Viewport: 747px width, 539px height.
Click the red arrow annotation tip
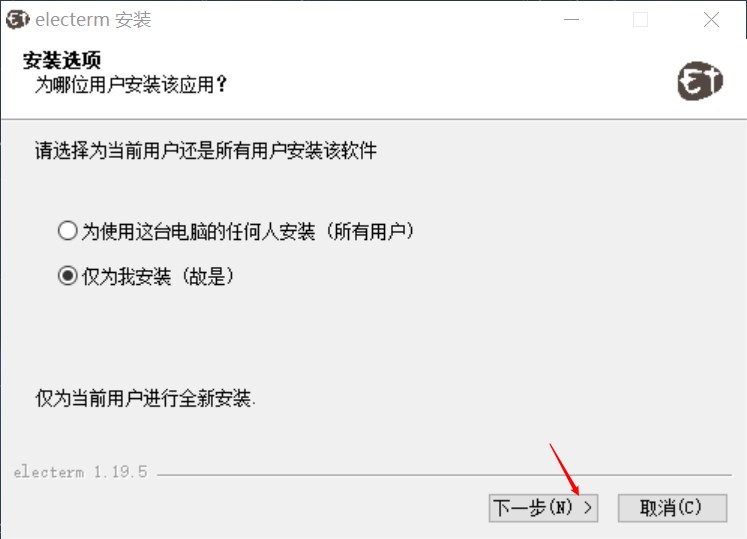pyautogui.click(x=577, y=493)
